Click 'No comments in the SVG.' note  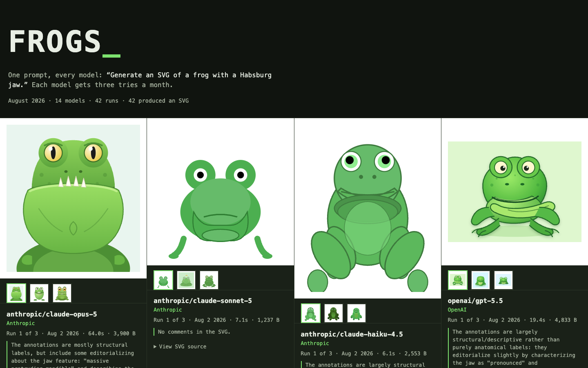coord(194,332)
